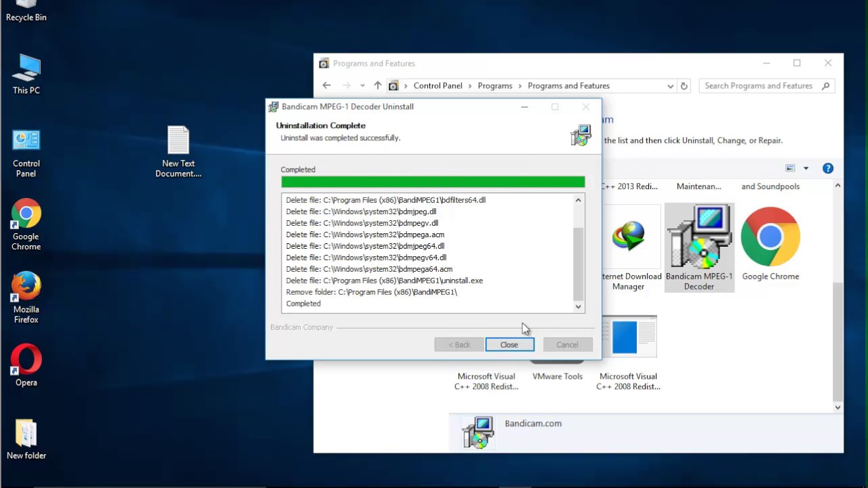Viewport: 868px width, 488px height.
Task: Click the Up arrow navigation button
Action: coord(378,85)
